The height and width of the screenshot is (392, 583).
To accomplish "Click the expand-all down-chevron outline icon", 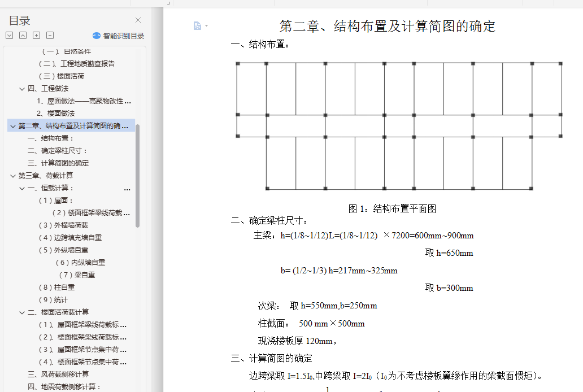I will click(x=10, y=36).
